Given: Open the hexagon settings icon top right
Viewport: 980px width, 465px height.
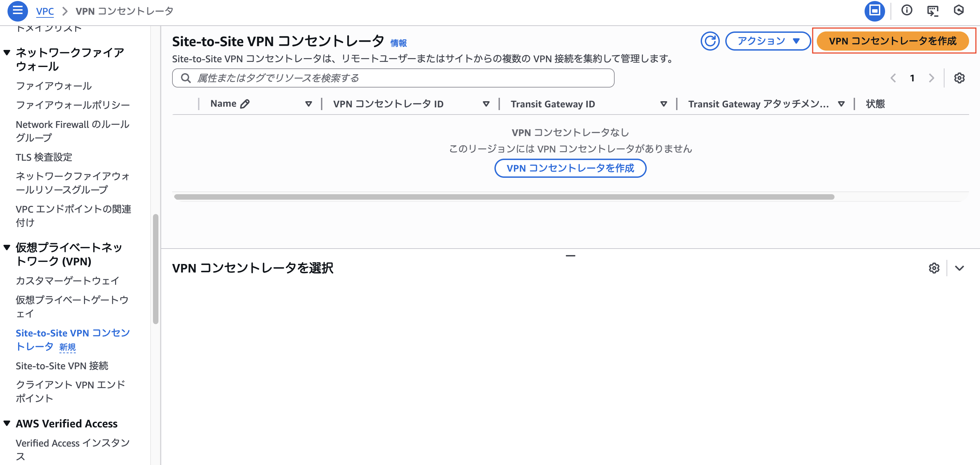Looking at the screenshot, I should [x=960, y=11].
